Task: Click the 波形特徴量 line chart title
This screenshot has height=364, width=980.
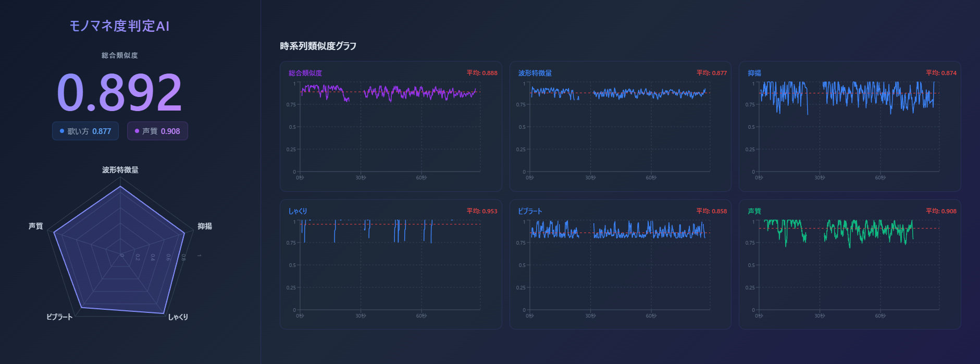Action: pyautogui.click(x=535, y=73)
